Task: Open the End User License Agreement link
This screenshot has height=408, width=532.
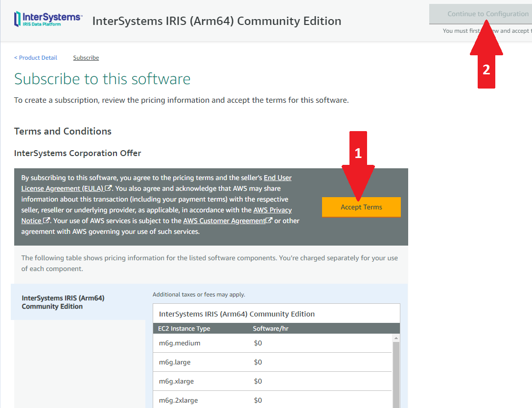Action: coord(157,183)
